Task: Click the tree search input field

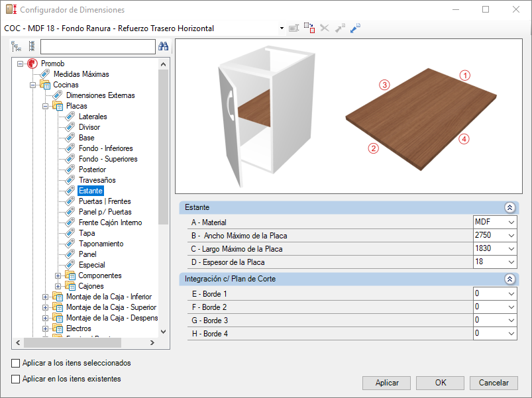Action: tap(97, 46)
